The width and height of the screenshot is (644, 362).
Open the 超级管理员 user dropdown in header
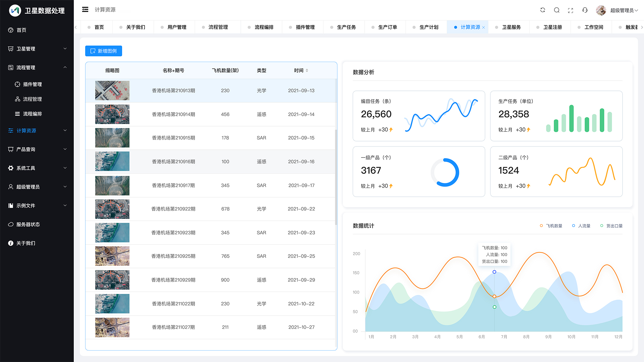tap(624, 10)
